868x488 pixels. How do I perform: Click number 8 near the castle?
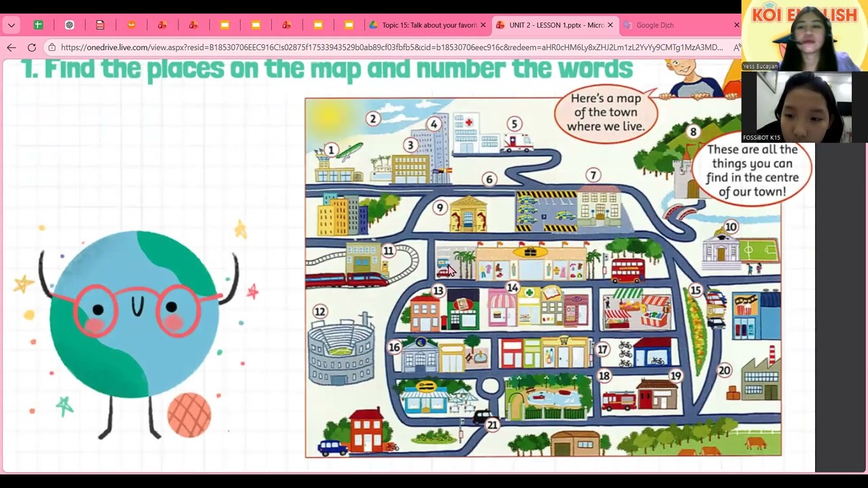coord(692,131)
